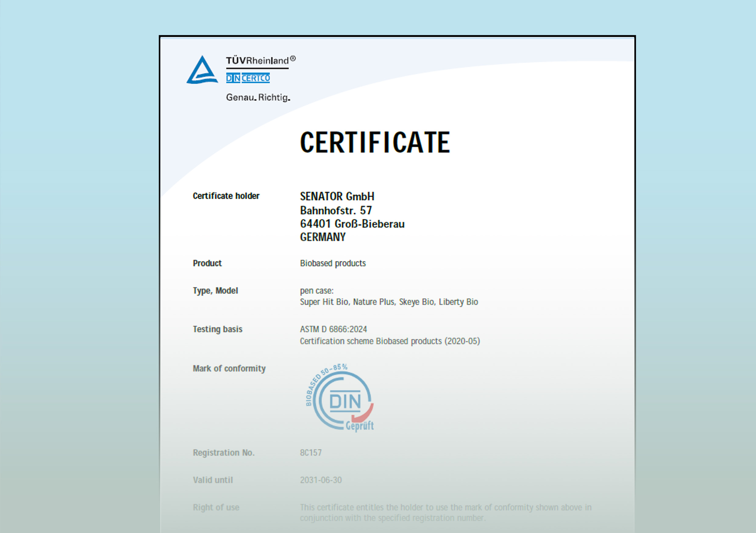Click the 'Genau. Richtig.' slogan
Viewport: 756px width, 533px height.
(258, 98)
